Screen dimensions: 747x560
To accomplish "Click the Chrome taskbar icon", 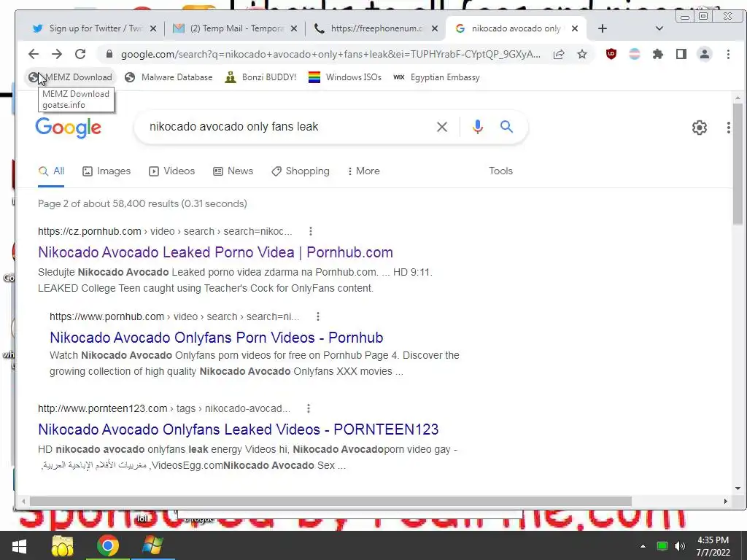I will click(x=108, y=546).
